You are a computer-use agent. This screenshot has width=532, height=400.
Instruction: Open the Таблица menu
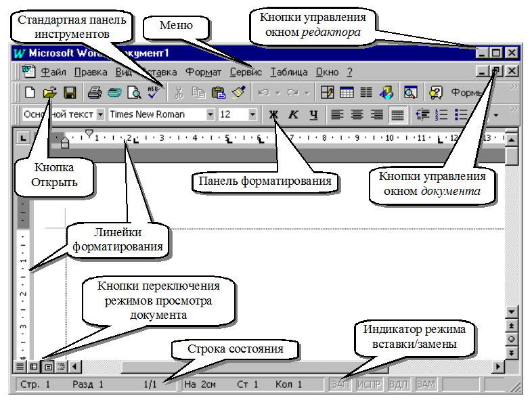[x=289, y=72]
